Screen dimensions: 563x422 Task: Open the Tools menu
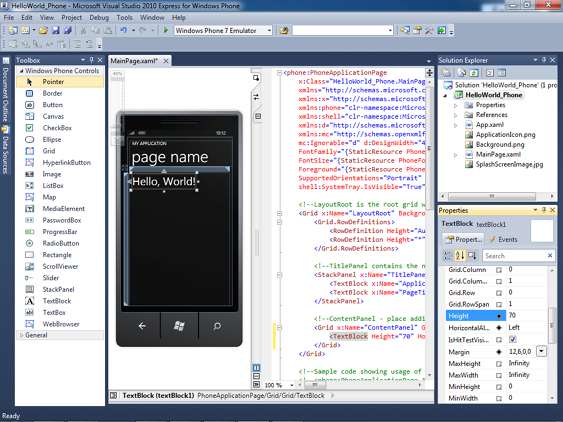pos(125,18)
